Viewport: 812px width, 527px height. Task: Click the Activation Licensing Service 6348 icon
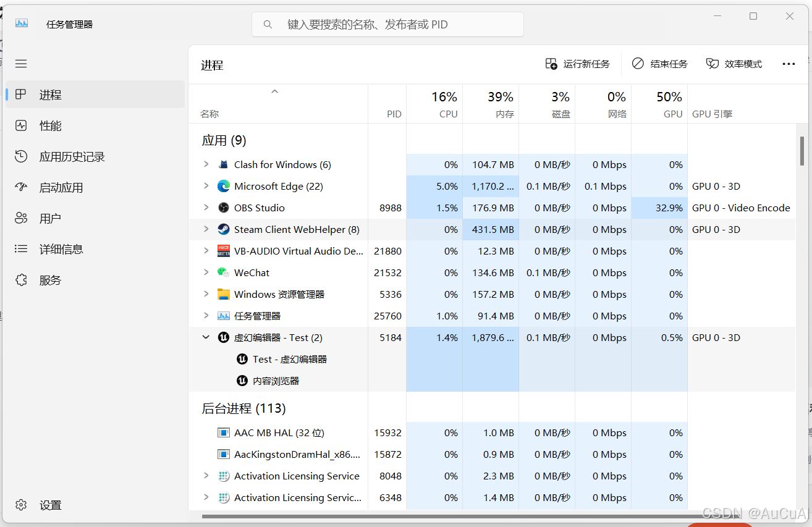click(224, 497)
